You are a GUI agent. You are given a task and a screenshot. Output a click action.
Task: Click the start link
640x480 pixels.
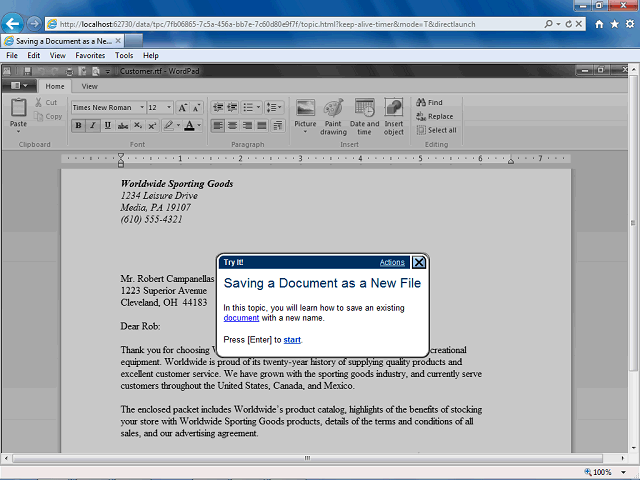coord(292,340)
